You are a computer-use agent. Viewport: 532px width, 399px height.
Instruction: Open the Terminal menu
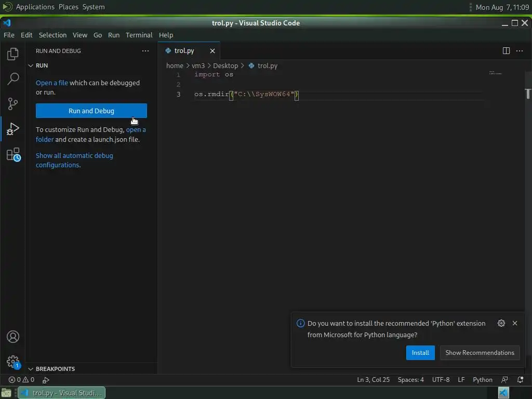(x=139, y=35)
